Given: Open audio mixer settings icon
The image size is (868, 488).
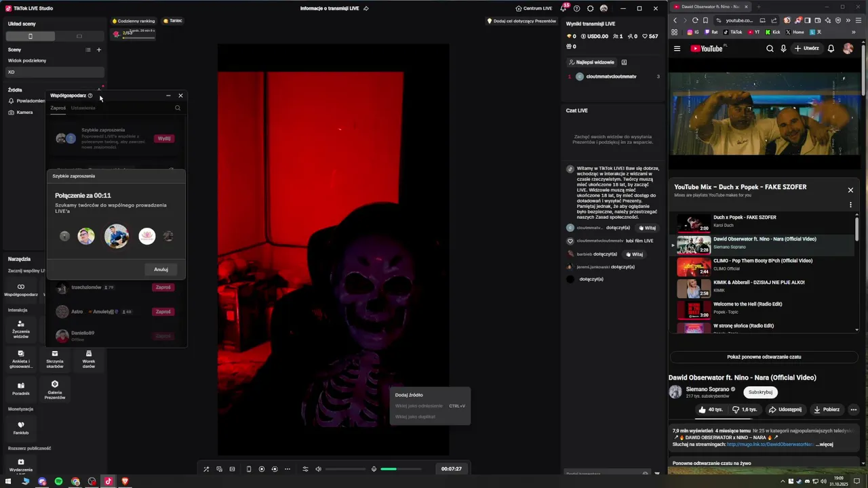Looking at the screenshot, I should click(305, 469).
